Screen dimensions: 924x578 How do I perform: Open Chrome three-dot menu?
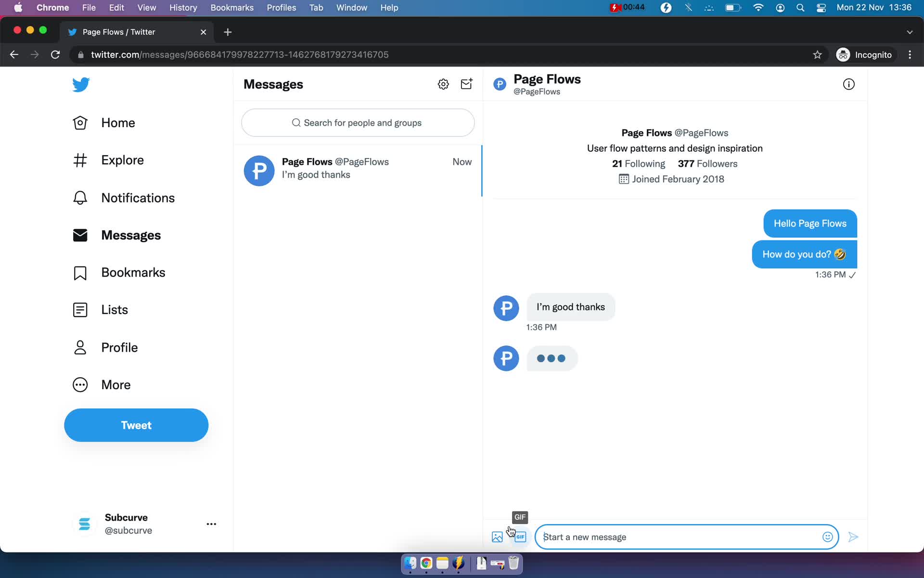pos(910,54)
